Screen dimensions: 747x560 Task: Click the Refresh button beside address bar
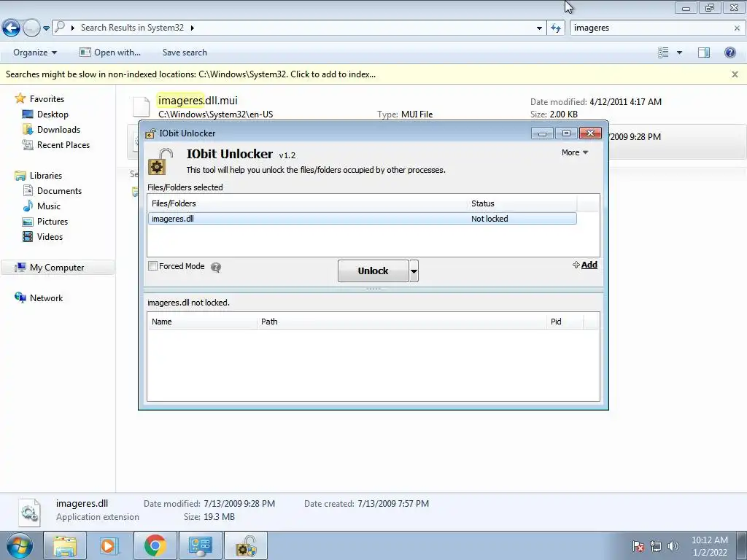[556, 28]
